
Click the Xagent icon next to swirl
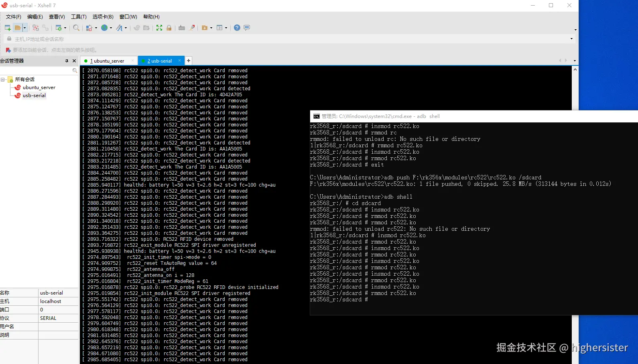tap(146, 28)
